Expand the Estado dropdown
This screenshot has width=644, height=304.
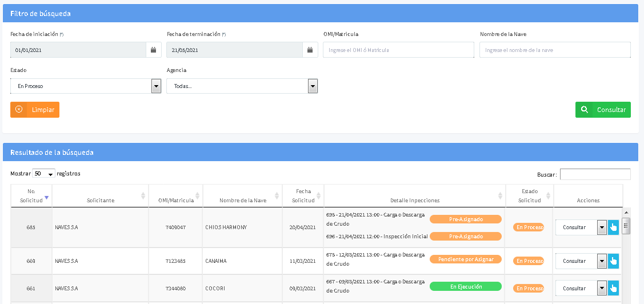click(86, 86)
